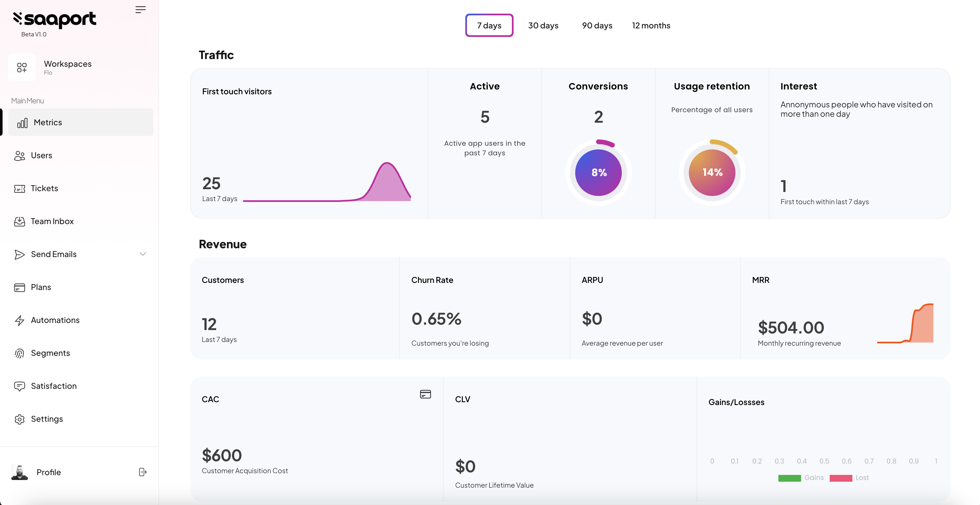This screenshot has height=505, width=980.
Task: Go to the Team Inbox section
Action: (52, 221)
